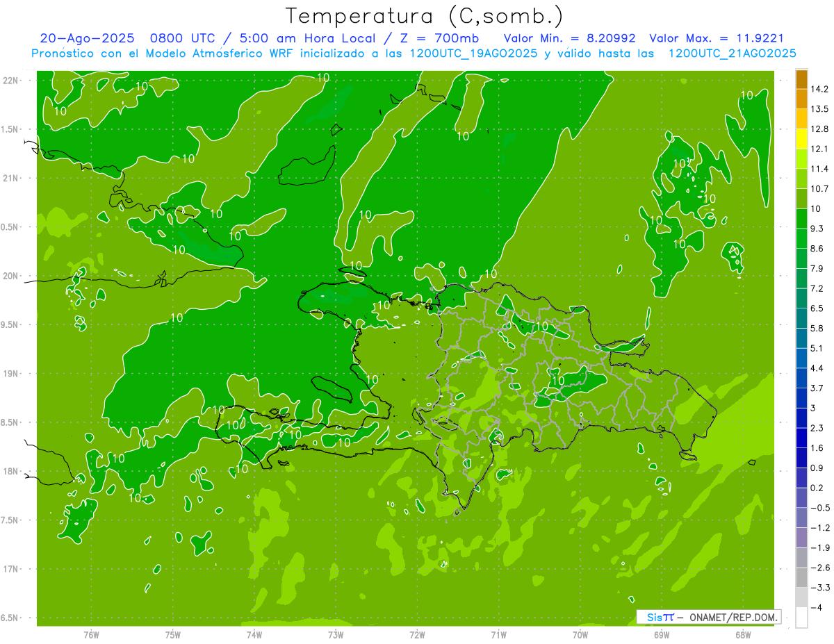Click the '8.6' colorbar value
The width and height of the screenshot is (834, 644).
click(x=817, y=249)
